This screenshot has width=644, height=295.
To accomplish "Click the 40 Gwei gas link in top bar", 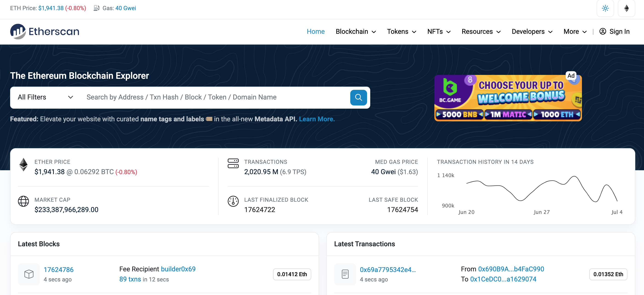I will (125, 8).
